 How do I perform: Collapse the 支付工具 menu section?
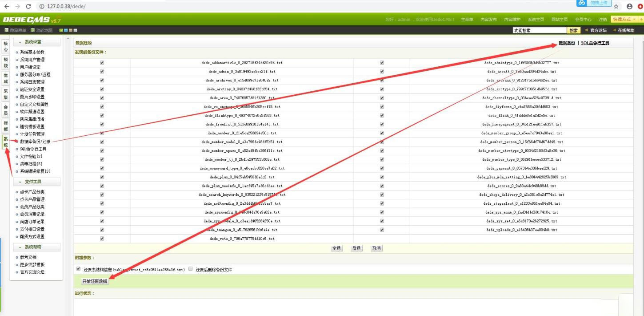tap(37, 182)
